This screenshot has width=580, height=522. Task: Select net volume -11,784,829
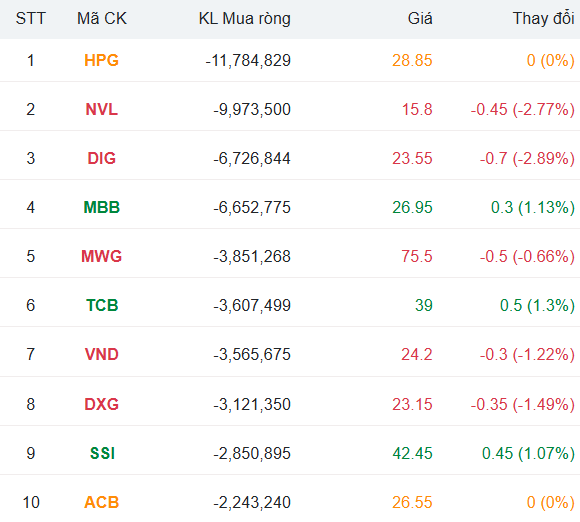click(248, 61)
